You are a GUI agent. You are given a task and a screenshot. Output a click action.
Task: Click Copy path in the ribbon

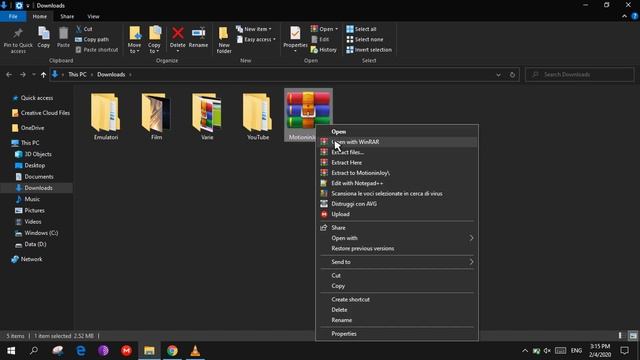[x=92, y=40]
